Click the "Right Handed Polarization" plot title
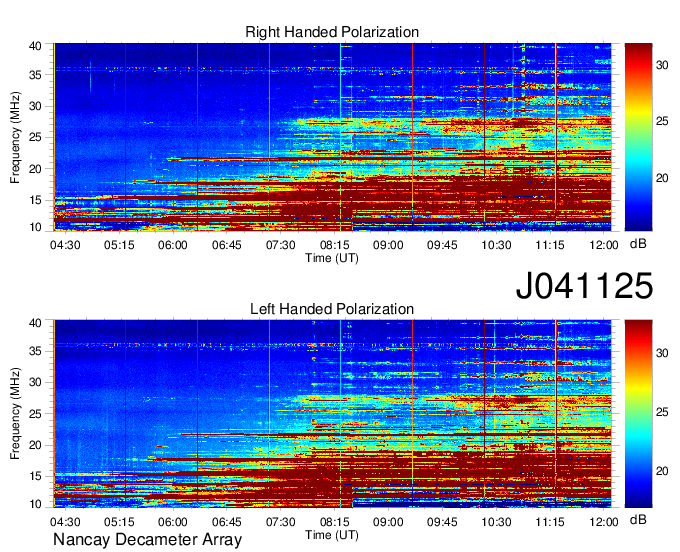680x552 pixels. 332,32
